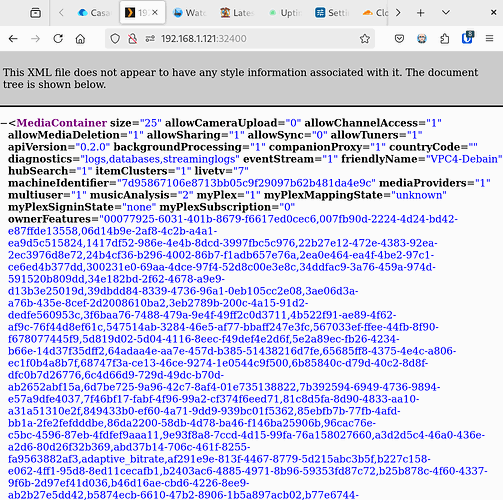
Task: Click the size value "25"
Action: [x=151, y=123]
